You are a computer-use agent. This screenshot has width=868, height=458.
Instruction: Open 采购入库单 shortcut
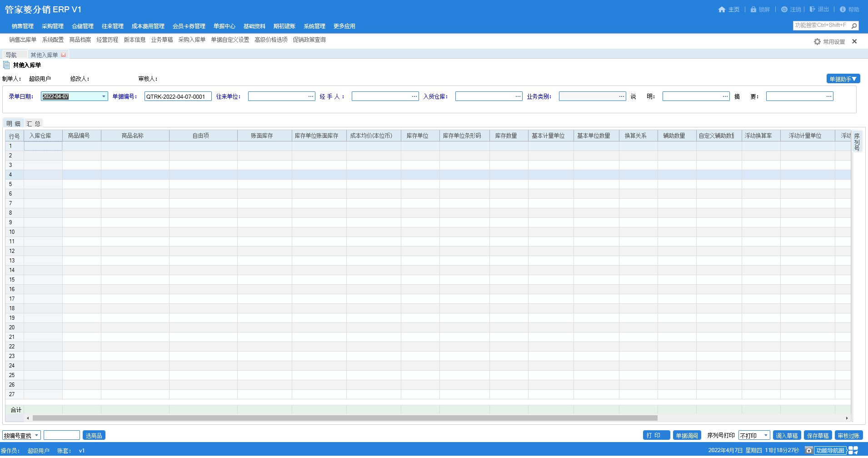(192, 40)
